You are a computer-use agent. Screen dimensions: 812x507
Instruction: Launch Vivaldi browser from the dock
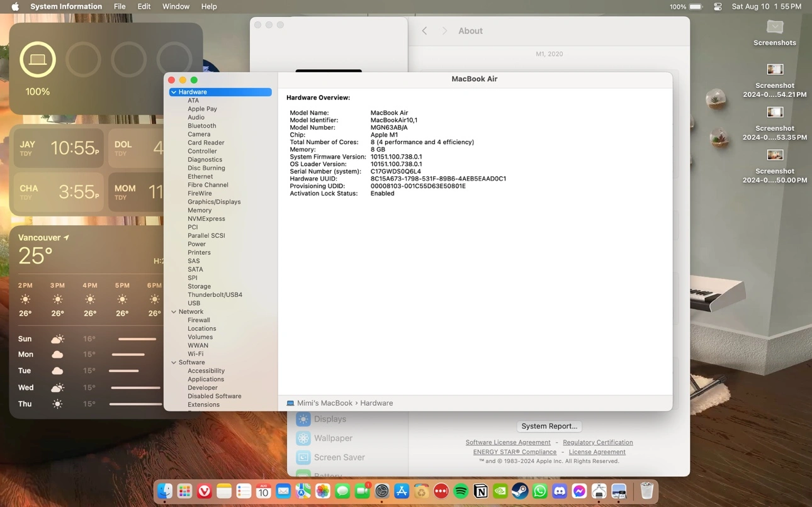[x=205, y=491]
